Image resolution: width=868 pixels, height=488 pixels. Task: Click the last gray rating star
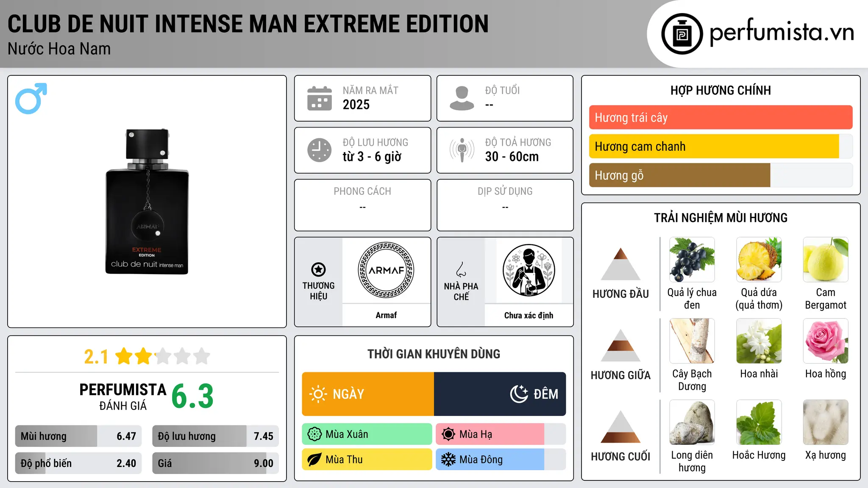point(202,356)
